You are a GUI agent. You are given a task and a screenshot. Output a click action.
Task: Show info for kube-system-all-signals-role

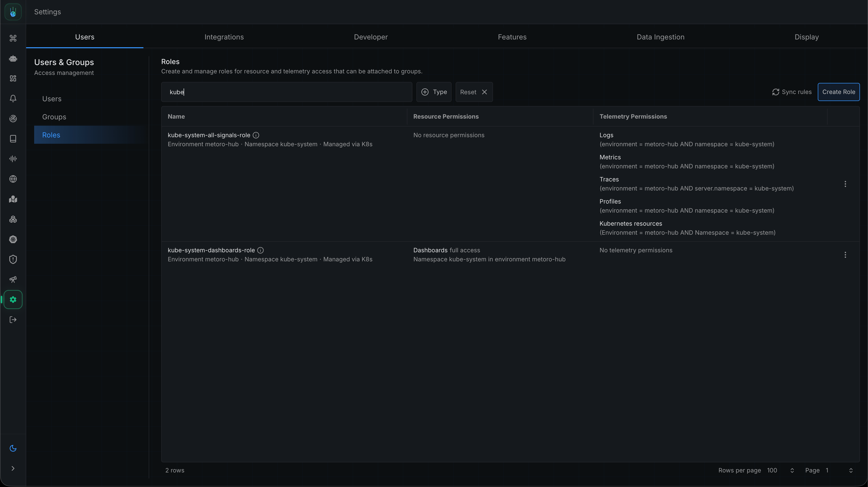point(256,135)
